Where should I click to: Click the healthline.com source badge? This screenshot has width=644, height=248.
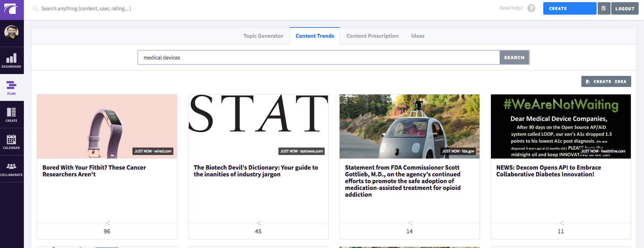pos(603,151)
